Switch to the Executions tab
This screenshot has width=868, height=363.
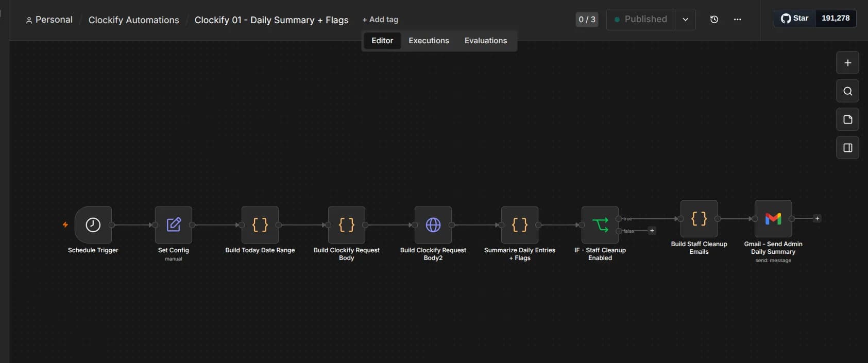(429, 41)
